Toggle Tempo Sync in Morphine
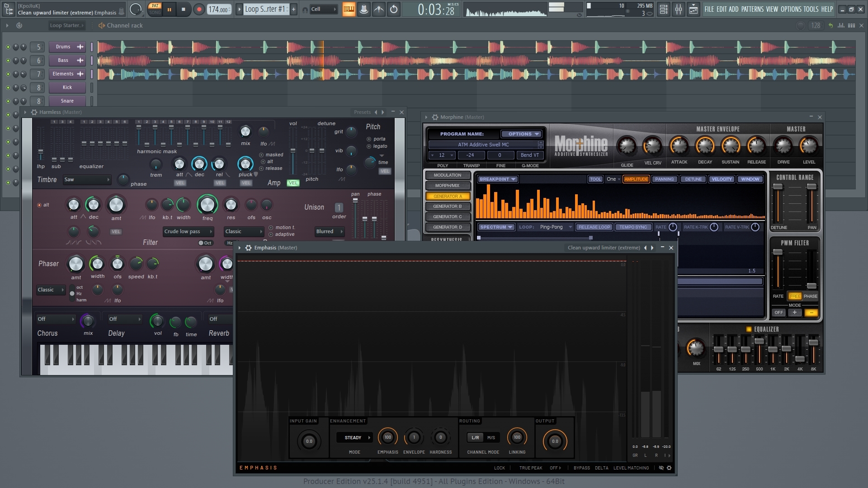Screen dimensions: 868x488 coord(633,227)
